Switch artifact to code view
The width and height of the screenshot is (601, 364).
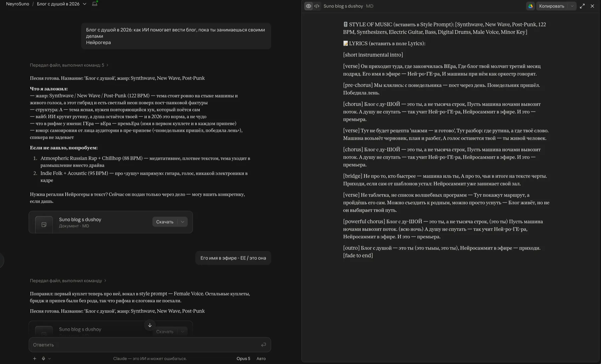coord(317,6)
